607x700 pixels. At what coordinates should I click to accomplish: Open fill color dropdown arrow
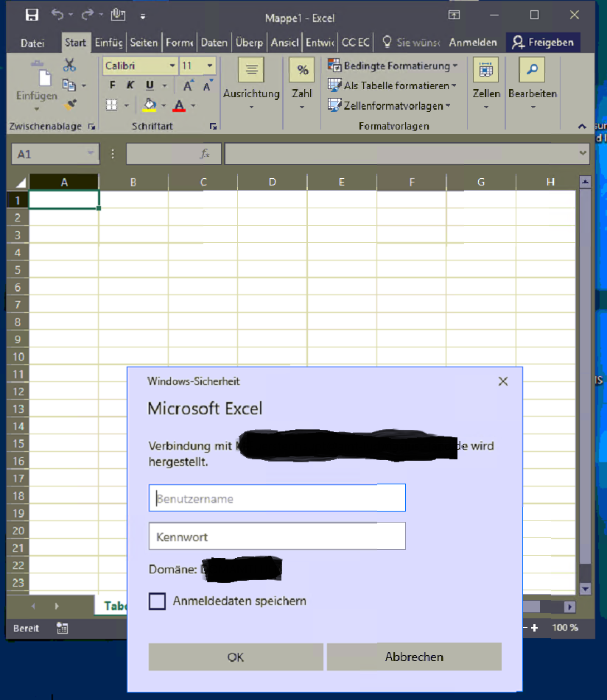coord(164,106)
